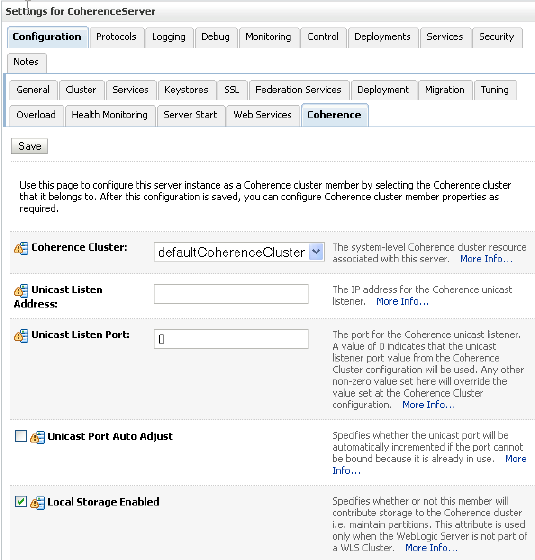Open the Monitoring tab
This screenshot has width=535, height=560.
pos(268,37)
